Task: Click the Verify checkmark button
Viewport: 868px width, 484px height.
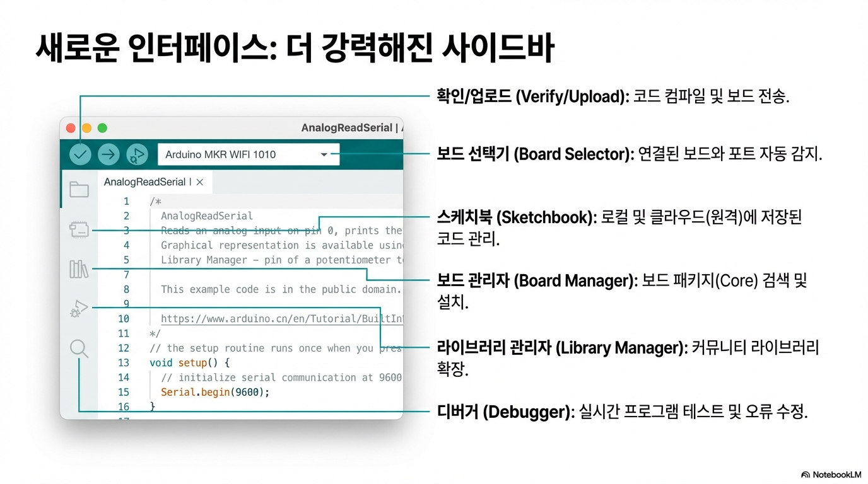Action: pyautogui.click(x=80, y=154)
